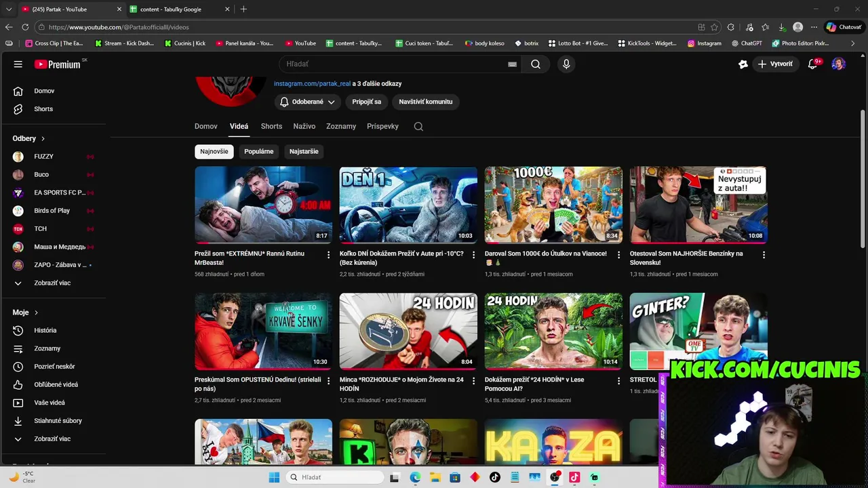Open File Explorer in the taskbar
Image resolution: width=868 pixels, height=488 pixels.
(x=435, y=477)
